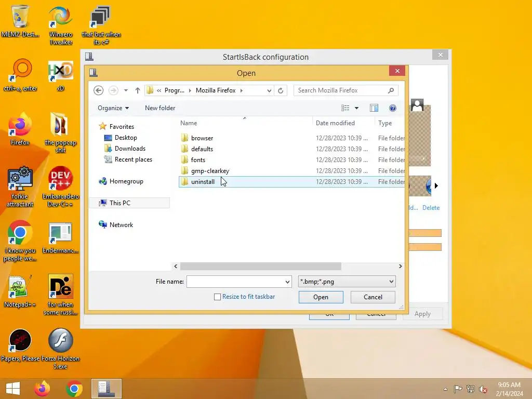The width and height of the screenshot is (532, 399).
Task: Select the Endermanc... desktop shortcut
Action: point(60,237)
